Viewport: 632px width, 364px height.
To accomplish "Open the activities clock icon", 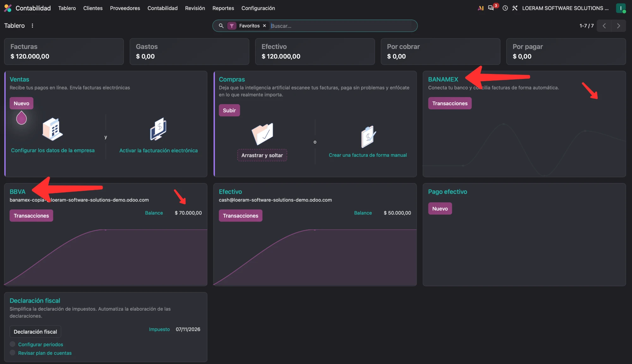I will (505, 8).
